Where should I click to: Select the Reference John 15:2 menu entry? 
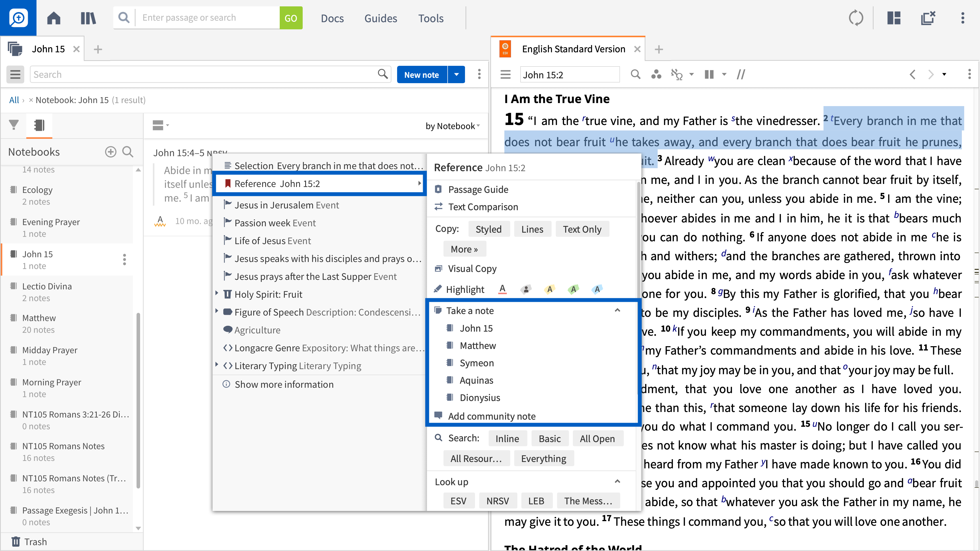[x=320, y=184]
